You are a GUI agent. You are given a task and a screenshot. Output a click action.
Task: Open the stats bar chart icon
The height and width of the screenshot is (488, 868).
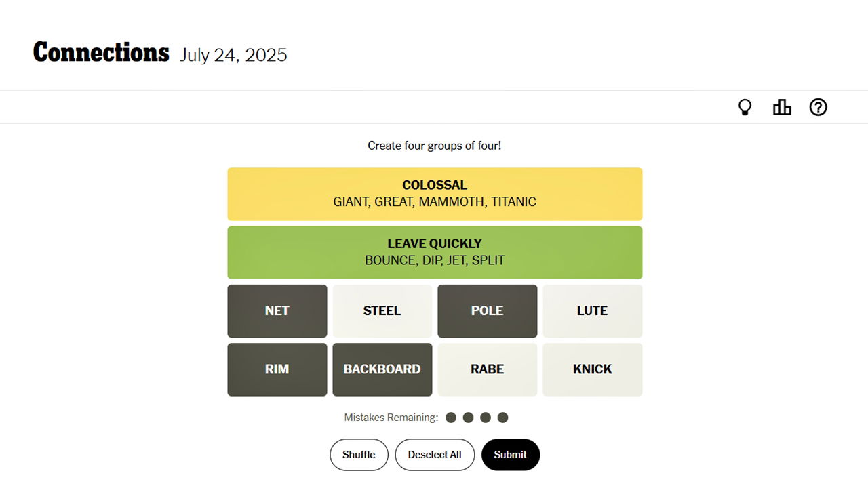[x=782, y=106]
